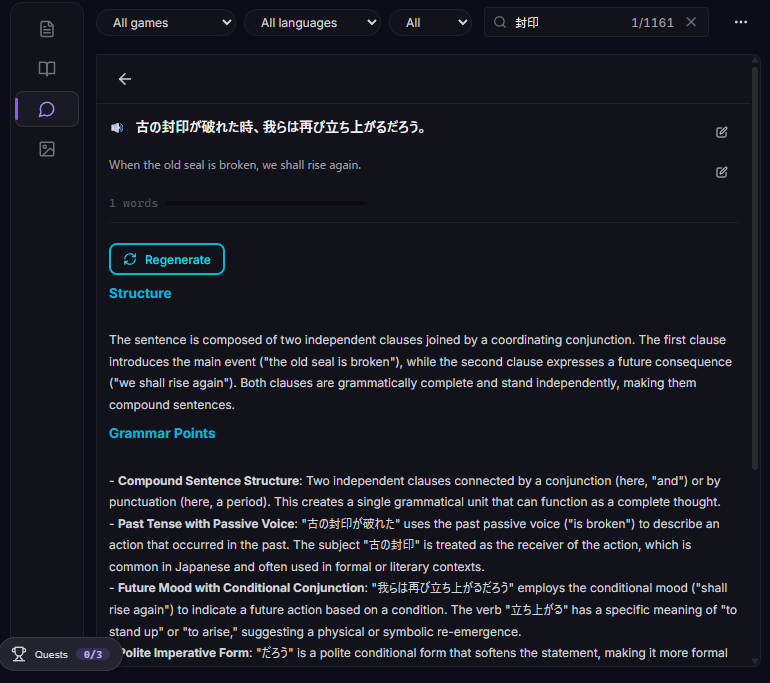This screenshot has height=683, width=770.
Task: Open the book dictionary sidebar icon
Action: [47, 68]
